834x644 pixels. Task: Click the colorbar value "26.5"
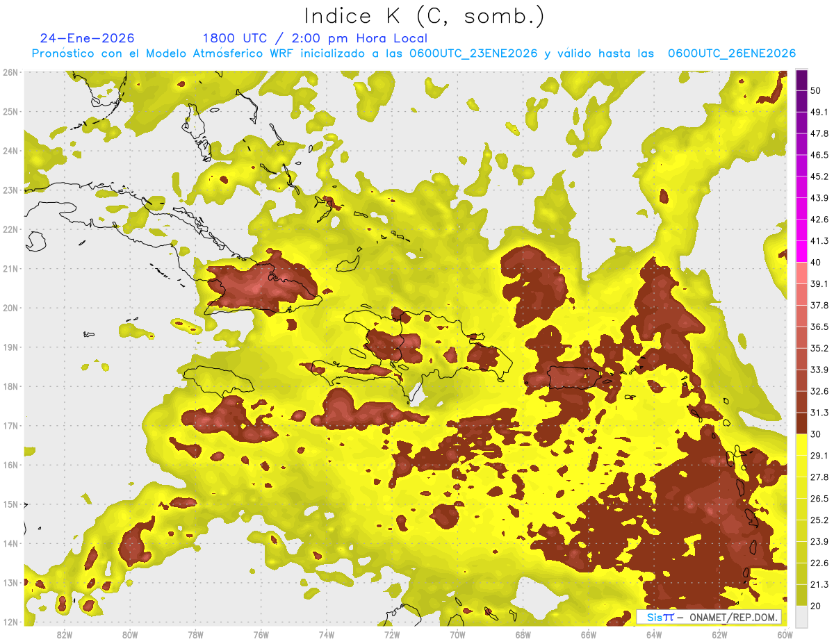pos(819,499)
